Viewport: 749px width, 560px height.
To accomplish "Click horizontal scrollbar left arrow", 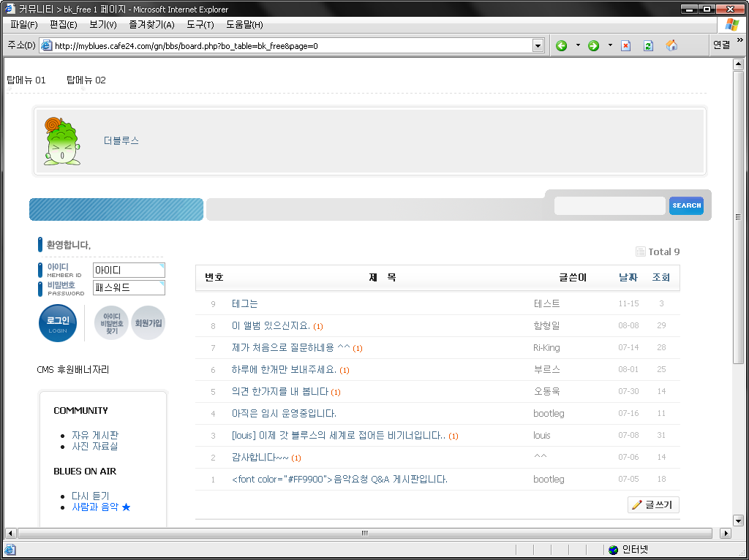I will (10, 533).
